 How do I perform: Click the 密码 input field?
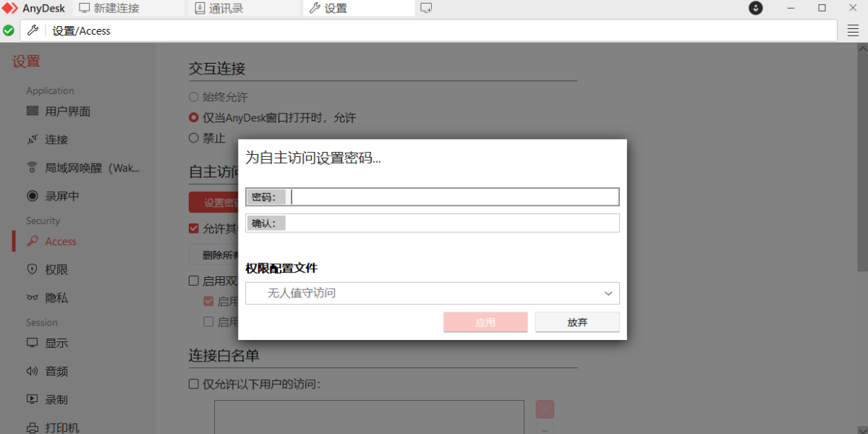[453, 197]
